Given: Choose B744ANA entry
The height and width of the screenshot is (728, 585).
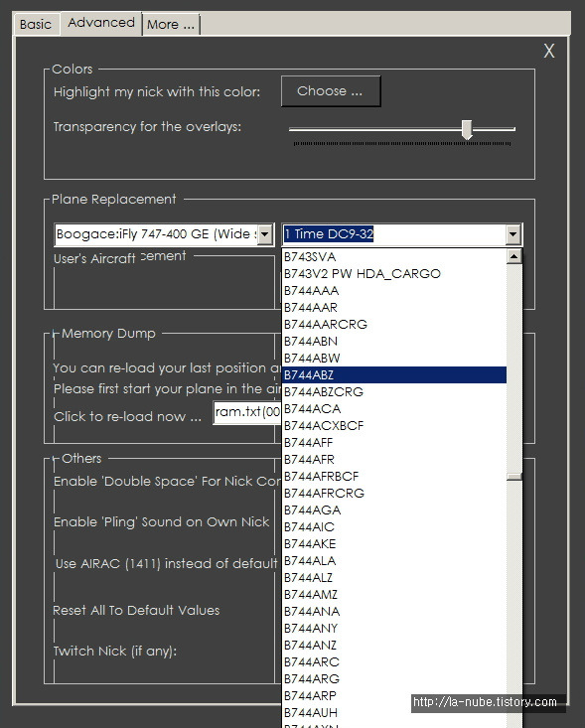Looking at the screenshot, I should click(393, 611).
